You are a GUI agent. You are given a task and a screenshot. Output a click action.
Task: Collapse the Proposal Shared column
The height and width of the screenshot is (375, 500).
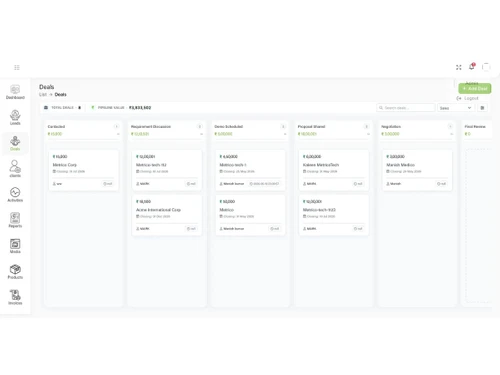(x=368, y=134)
